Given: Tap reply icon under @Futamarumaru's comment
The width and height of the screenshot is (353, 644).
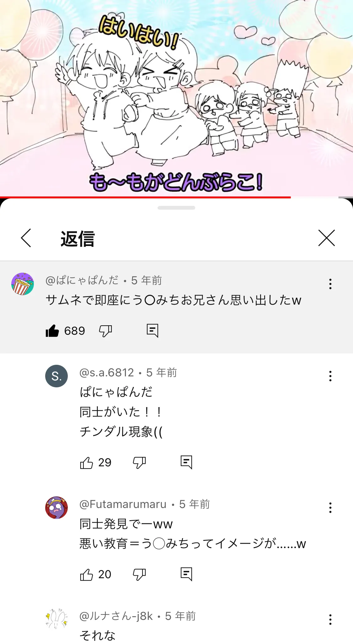Looking at the screenshot, I should [186, 574].
